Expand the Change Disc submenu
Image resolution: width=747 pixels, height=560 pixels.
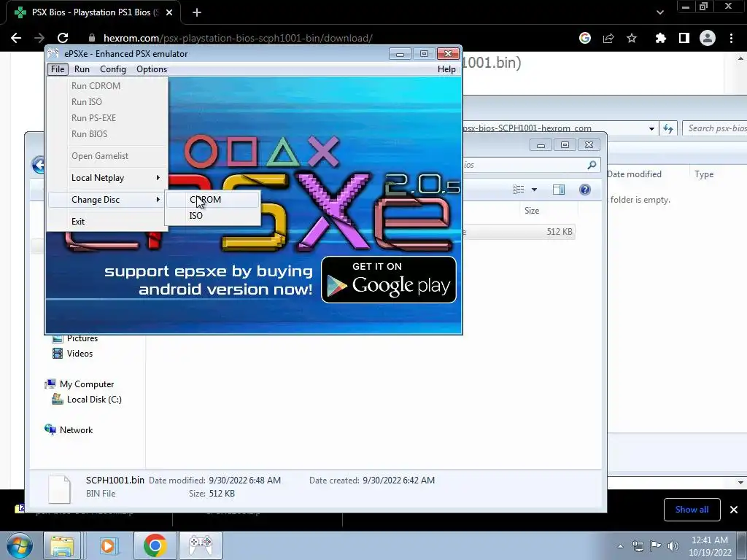108,200
